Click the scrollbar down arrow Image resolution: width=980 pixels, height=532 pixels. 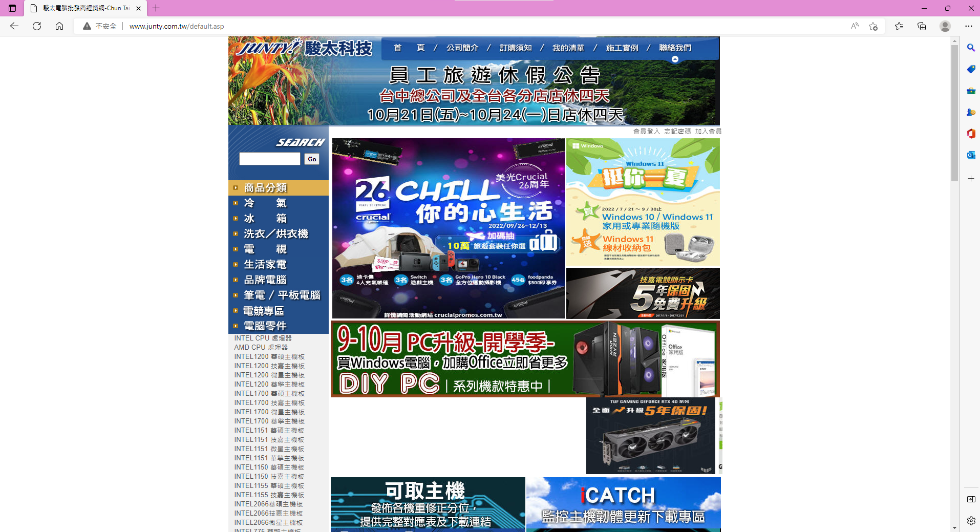[954, 527]
